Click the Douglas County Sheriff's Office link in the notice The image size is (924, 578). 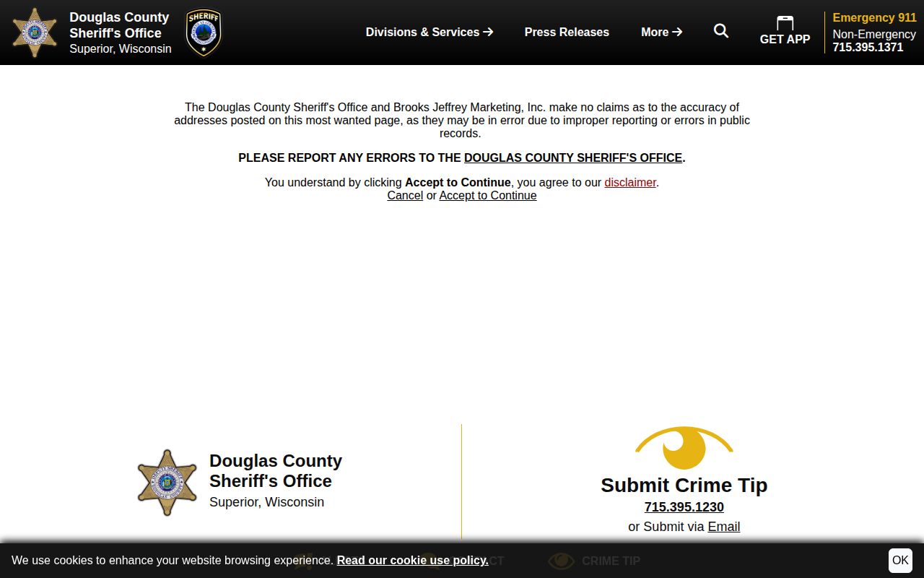(573, 158)
